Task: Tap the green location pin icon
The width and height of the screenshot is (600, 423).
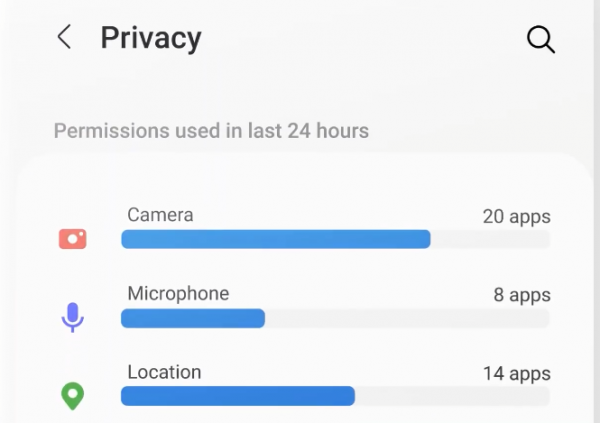Action: (x=72, y=396)
